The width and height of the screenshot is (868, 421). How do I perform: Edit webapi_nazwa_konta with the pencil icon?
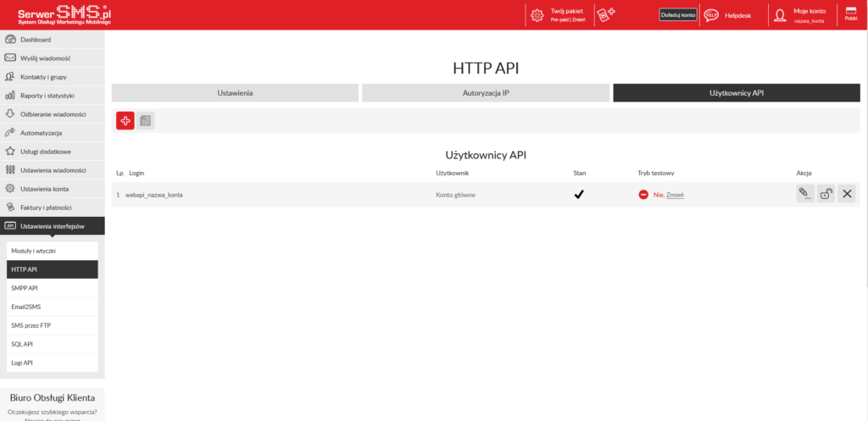(805, 194)
